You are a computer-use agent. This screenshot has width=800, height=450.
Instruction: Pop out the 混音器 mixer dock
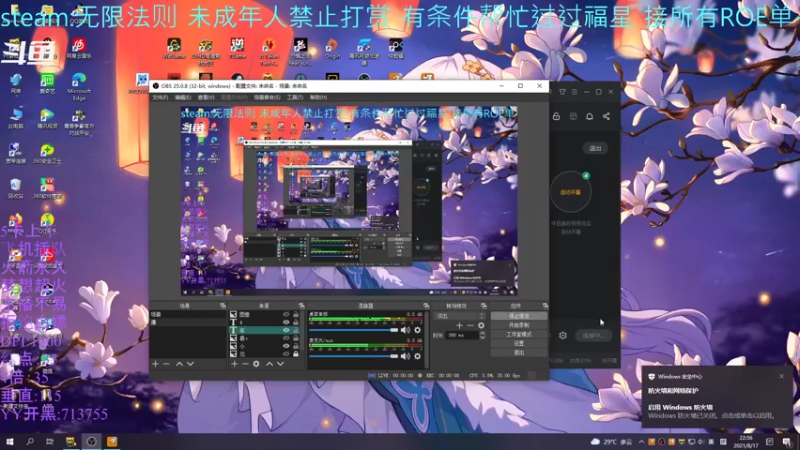pos(426,306)
